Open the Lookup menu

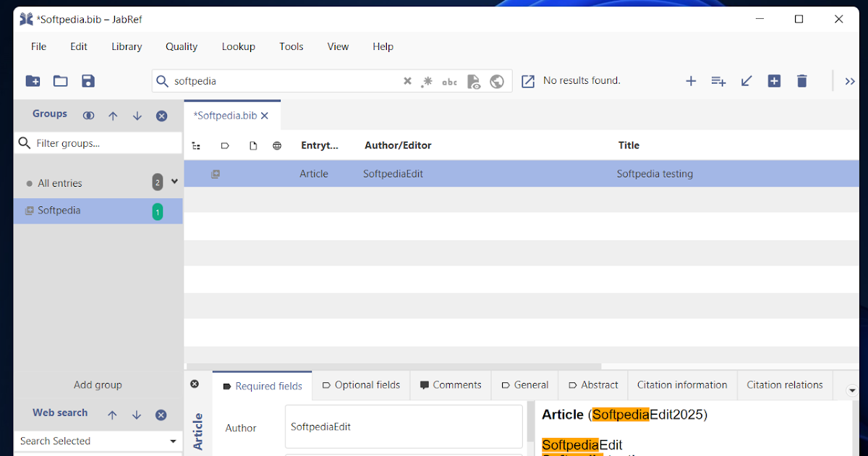click(x=239, y=46)
